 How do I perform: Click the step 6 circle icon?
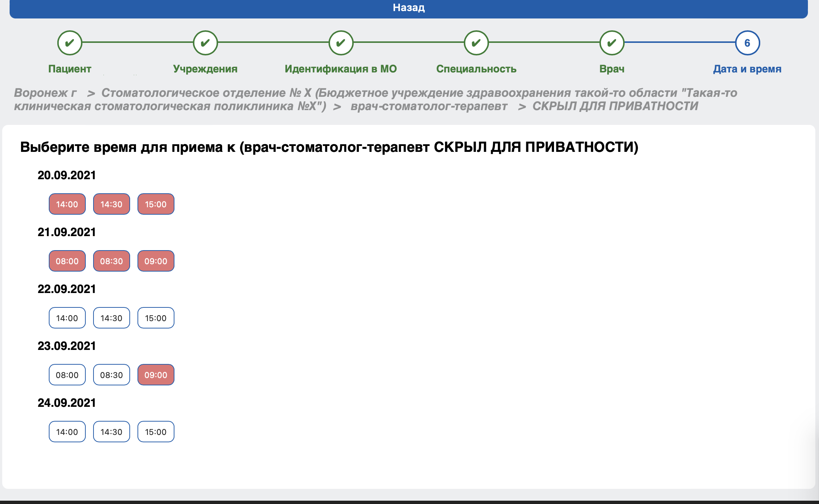pos(747,43)
